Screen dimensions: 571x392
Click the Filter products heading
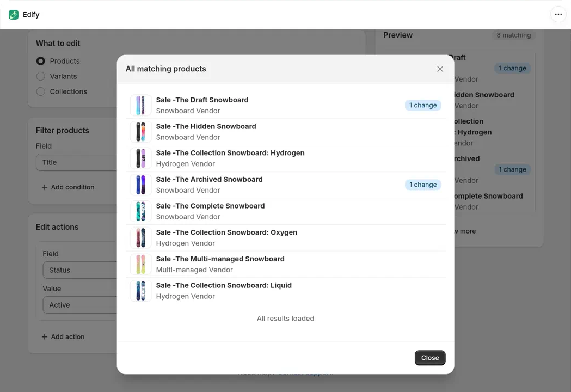tap(62, 131)
